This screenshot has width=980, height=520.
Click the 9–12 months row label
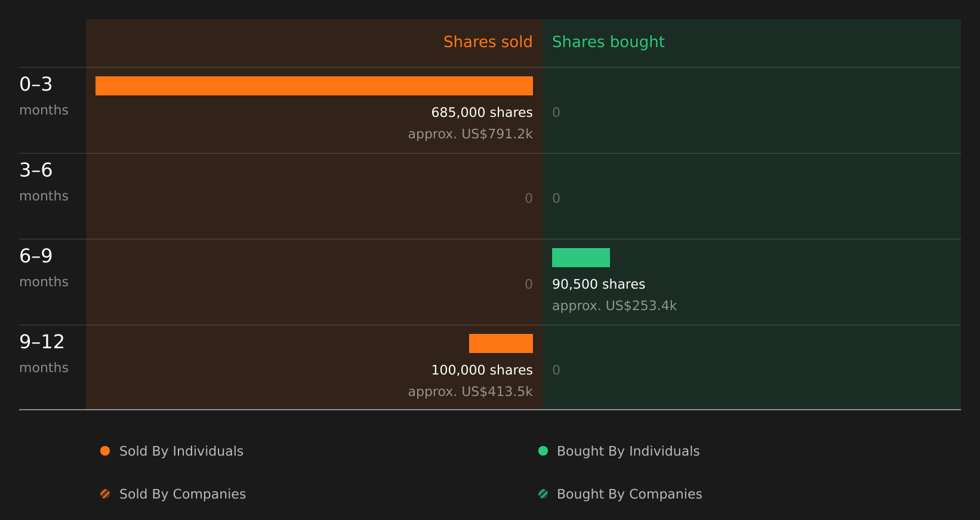pos(44,354)
